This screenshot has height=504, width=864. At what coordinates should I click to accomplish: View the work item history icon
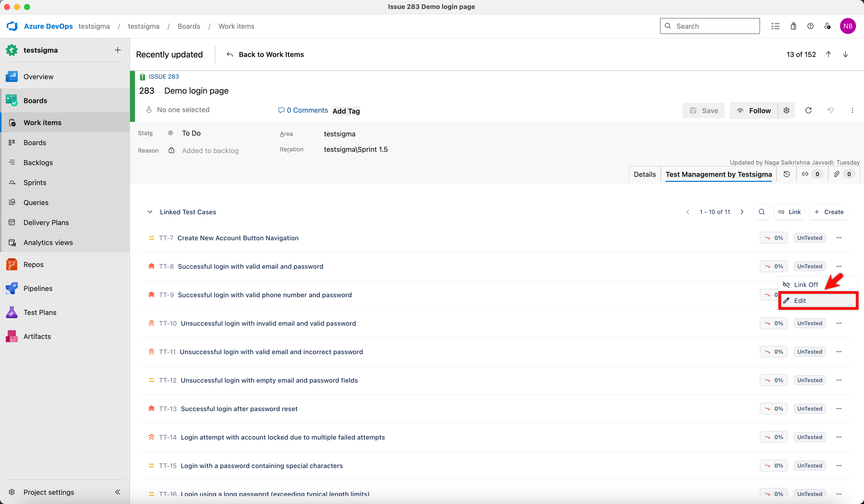[x=786, y=174]
